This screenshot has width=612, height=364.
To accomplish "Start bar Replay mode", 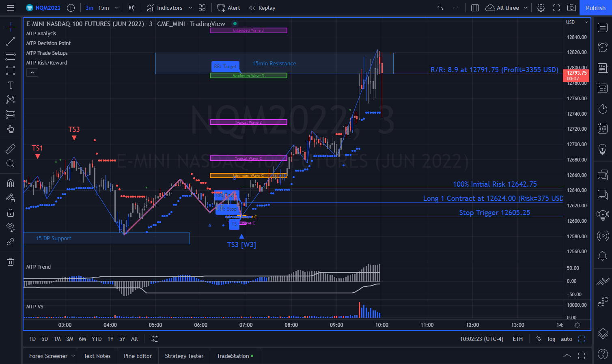I will tap(262, 8).
